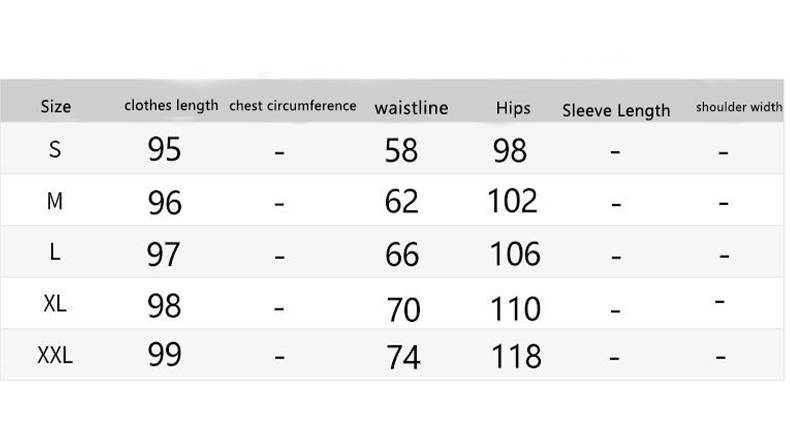Select the 'Hips' column header
This screenshot has width=790, height=438.
tap(513, 108)
